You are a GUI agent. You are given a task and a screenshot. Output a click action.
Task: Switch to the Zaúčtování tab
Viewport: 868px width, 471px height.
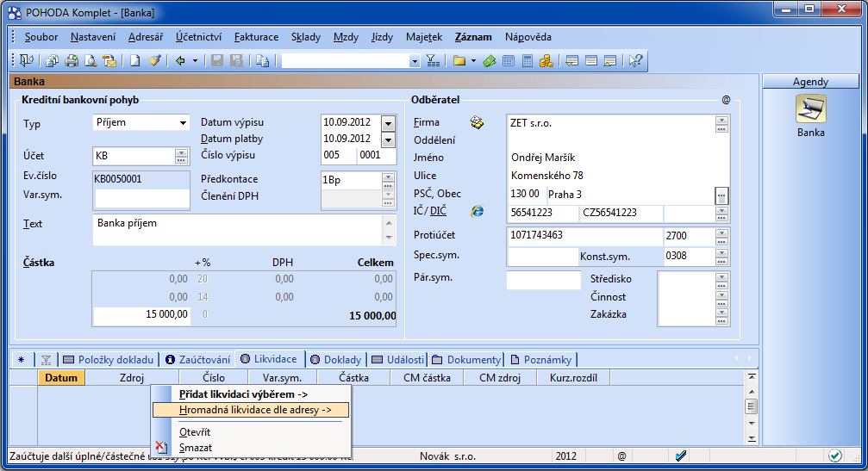tap(198, 360)
